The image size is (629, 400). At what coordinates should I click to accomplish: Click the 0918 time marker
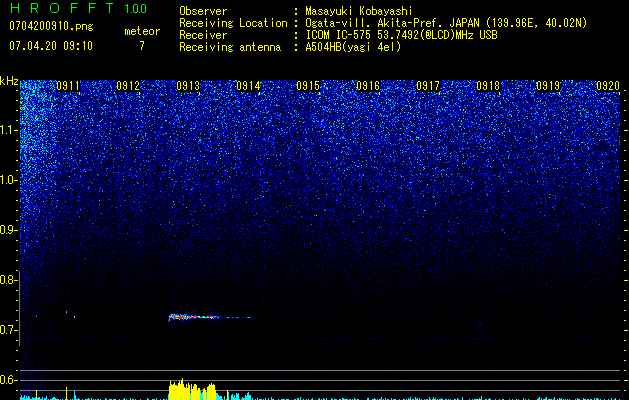click(x=488, y=86)
